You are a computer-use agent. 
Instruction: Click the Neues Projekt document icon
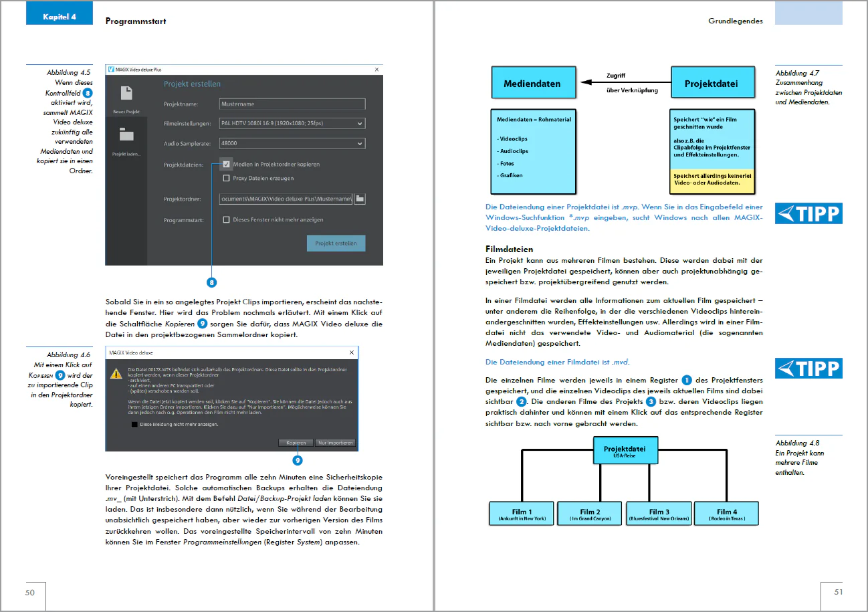pos(126,94)
